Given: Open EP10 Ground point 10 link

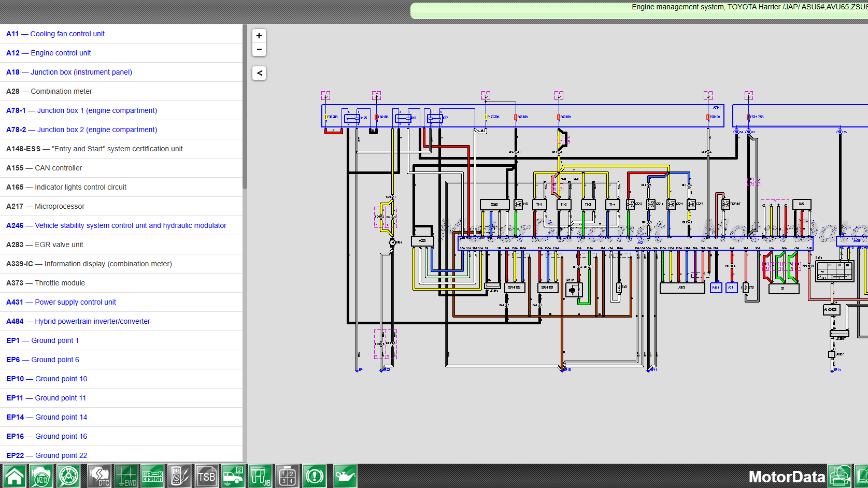Looking at the screenshot, I should tap(47, 379).
